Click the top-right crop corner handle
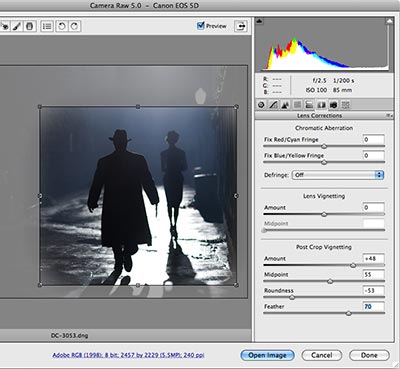Image resolution: width=400 pixels, height=369 pixels. (x=236, y=107)
